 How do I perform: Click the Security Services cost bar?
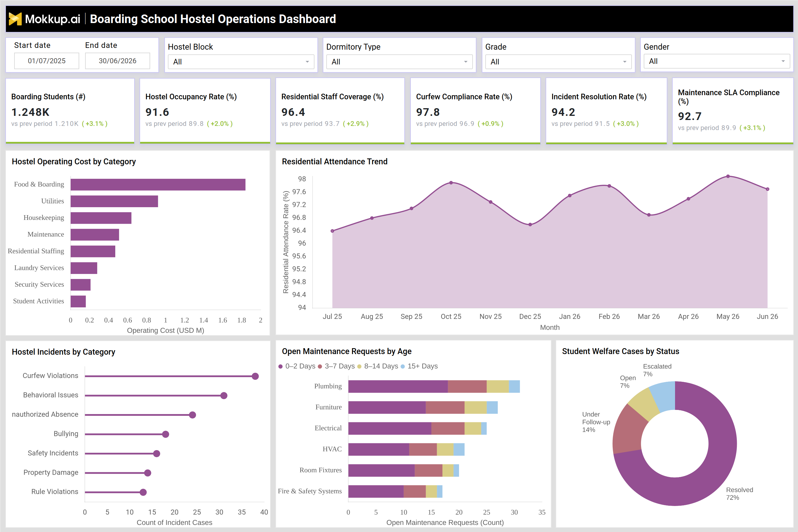point(81,285)
